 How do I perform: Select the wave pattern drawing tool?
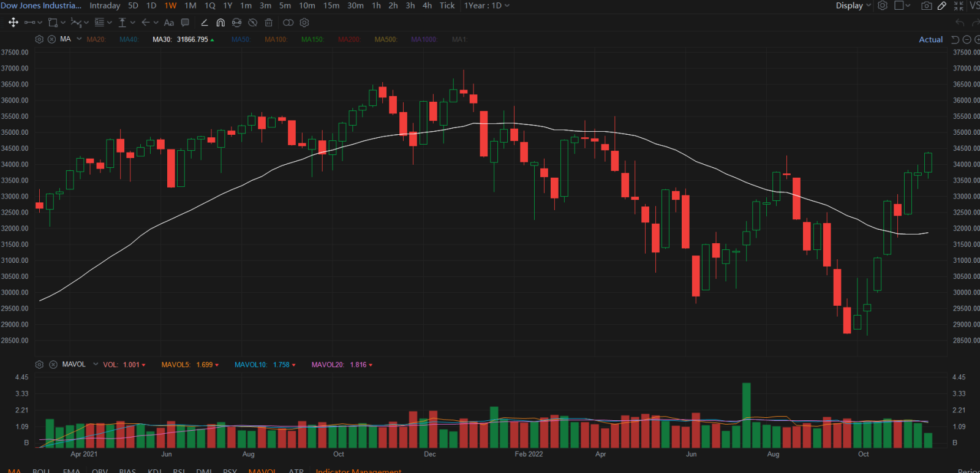(75, 23)
